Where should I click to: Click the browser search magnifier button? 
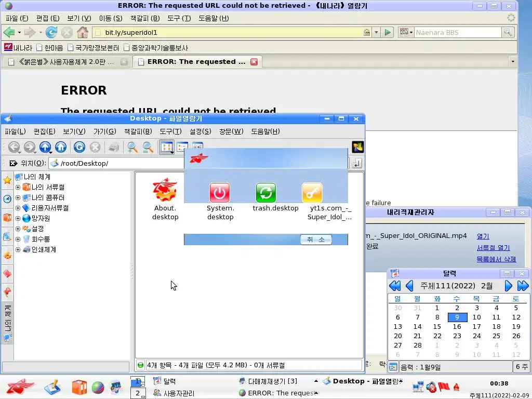[x=508, y=33]
